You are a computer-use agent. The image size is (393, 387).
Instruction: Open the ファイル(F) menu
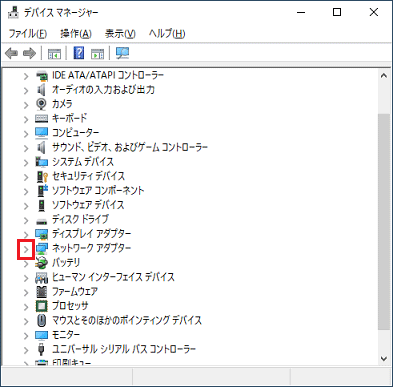28,34
